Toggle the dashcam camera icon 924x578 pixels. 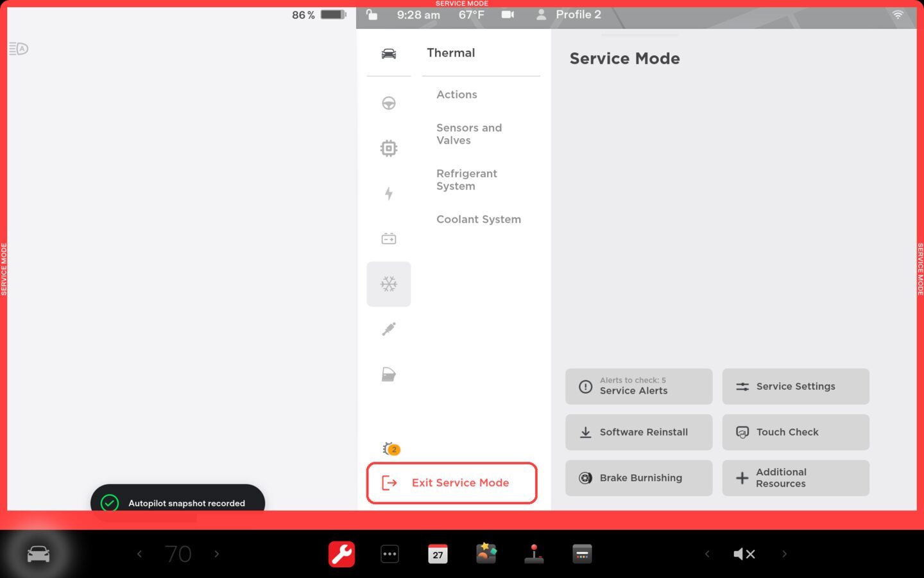[x=508, y=15]
